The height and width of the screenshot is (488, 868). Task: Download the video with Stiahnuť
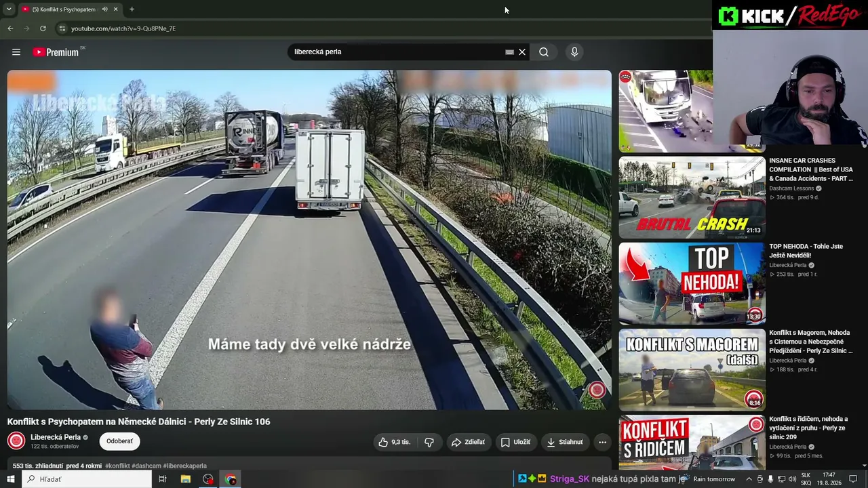(565, 442)
